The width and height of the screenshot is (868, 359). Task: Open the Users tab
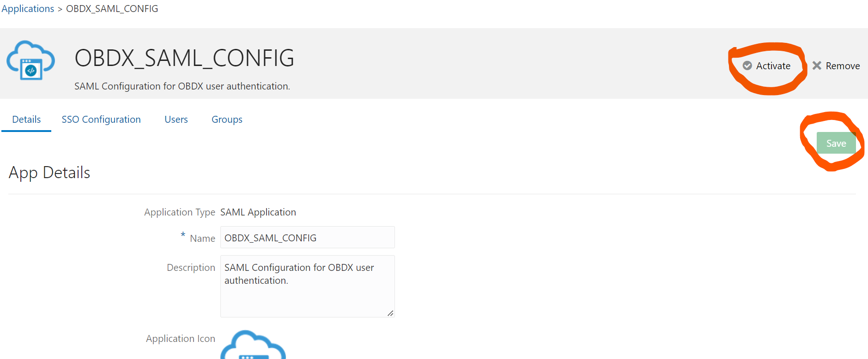[x=176, y=120]
